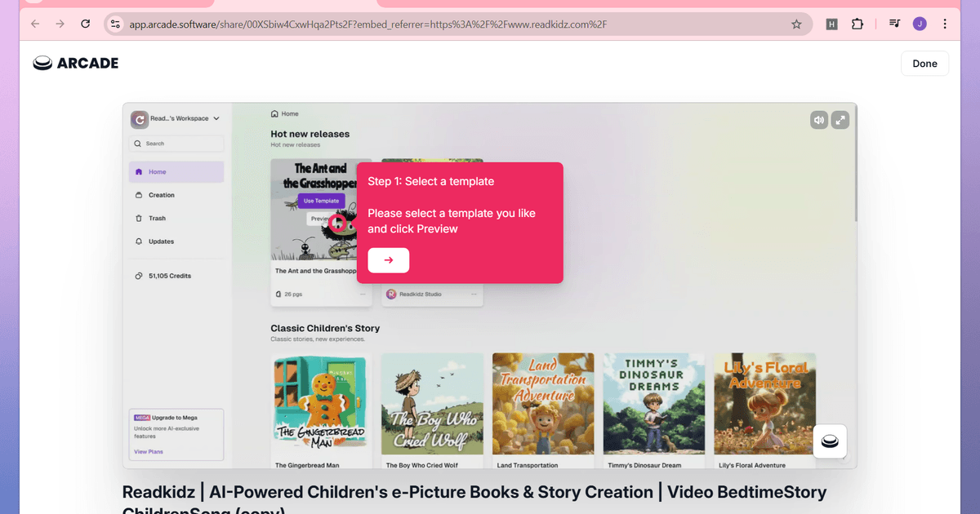Open the Extensions puzzle icon

click(857, 24)
